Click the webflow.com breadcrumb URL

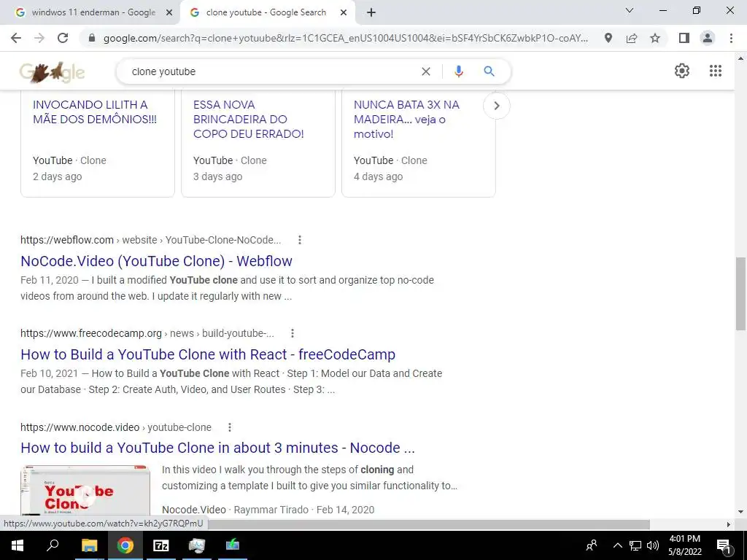[150, 240]
